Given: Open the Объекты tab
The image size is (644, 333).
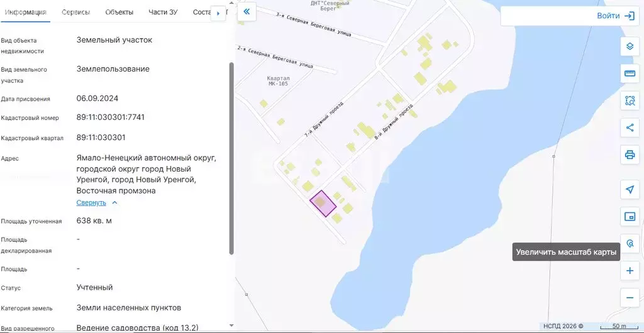Looking at the screenshot, I should click(119, 13).
